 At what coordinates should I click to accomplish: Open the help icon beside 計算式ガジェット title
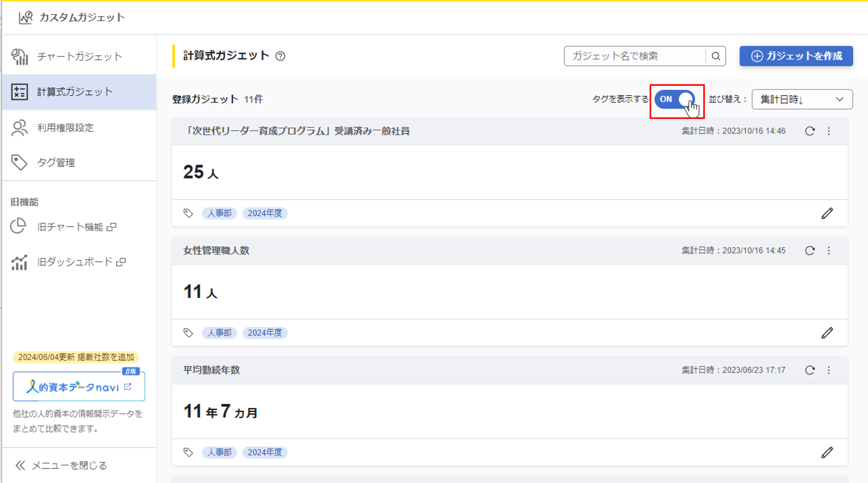coord(280,56)
